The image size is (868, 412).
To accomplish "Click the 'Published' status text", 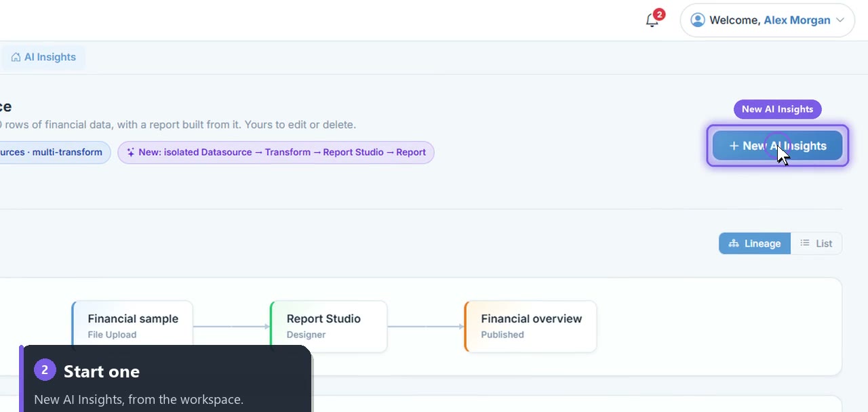I will pyautogui.click(x=502, y=335).
